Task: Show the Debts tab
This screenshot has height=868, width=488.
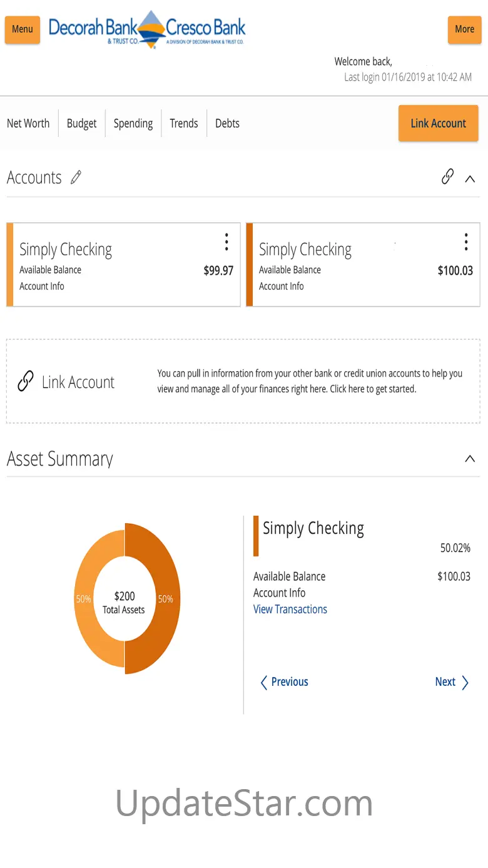Action: click(x=227, y=123)
